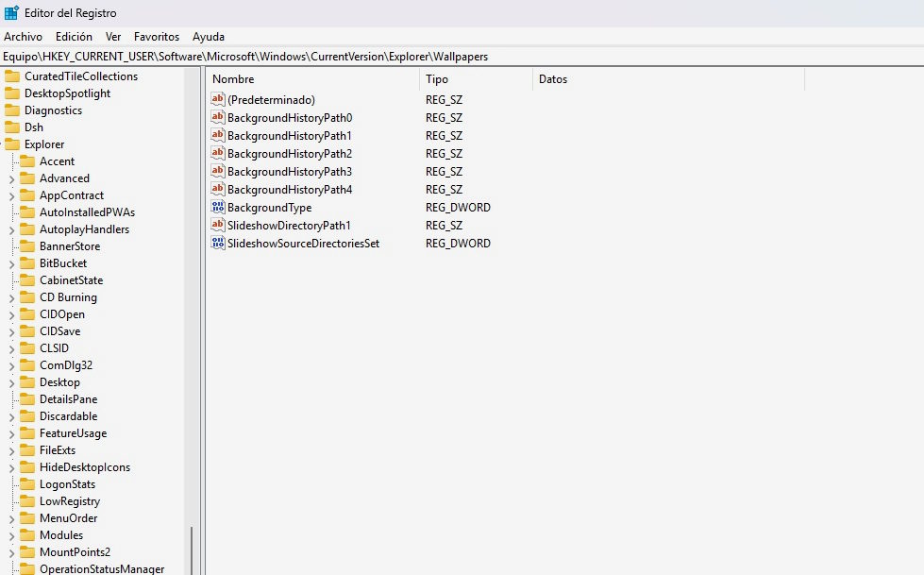Select the CIDSave tree key
Image resolution: width=924 pixels, height=575 pixels.
(60, 331)
